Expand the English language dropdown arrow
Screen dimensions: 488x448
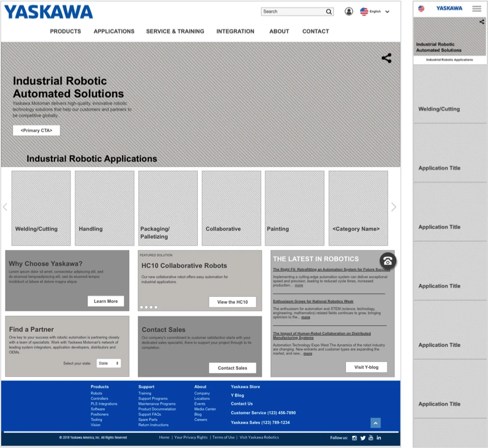[x=387, y=12]
